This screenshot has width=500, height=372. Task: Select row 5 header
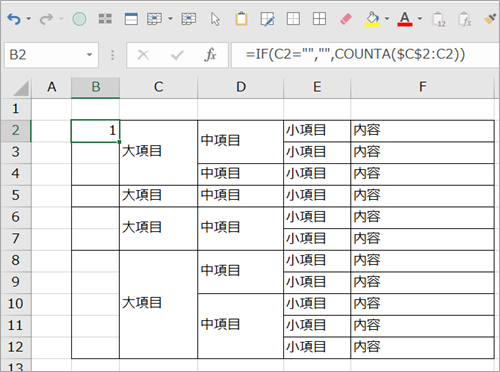click(x=15, y=196)
